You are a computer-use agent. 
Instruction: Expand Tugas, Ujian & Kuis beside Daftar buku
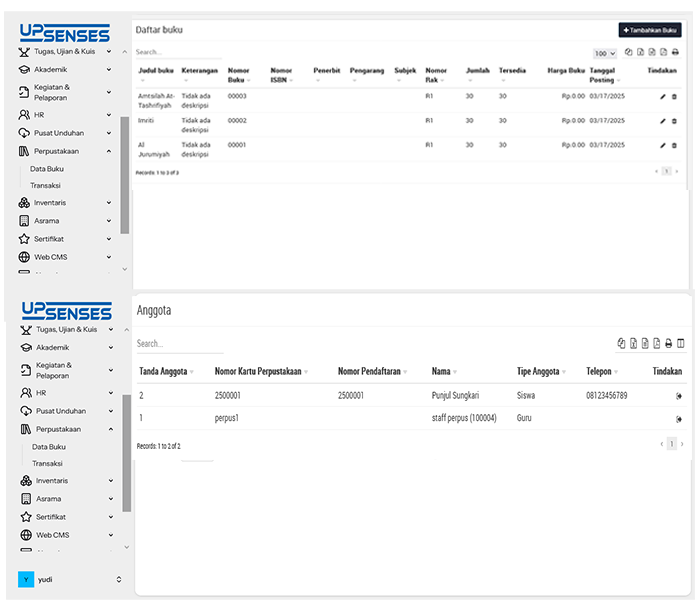coord(109,52)
